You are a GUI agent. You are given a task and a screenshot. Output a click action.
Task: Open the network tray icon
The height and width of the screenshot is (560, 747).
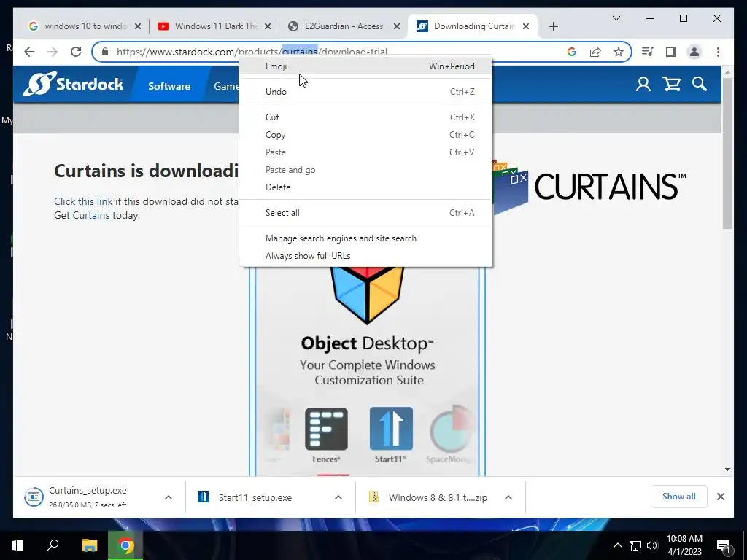tap(635, 545)
